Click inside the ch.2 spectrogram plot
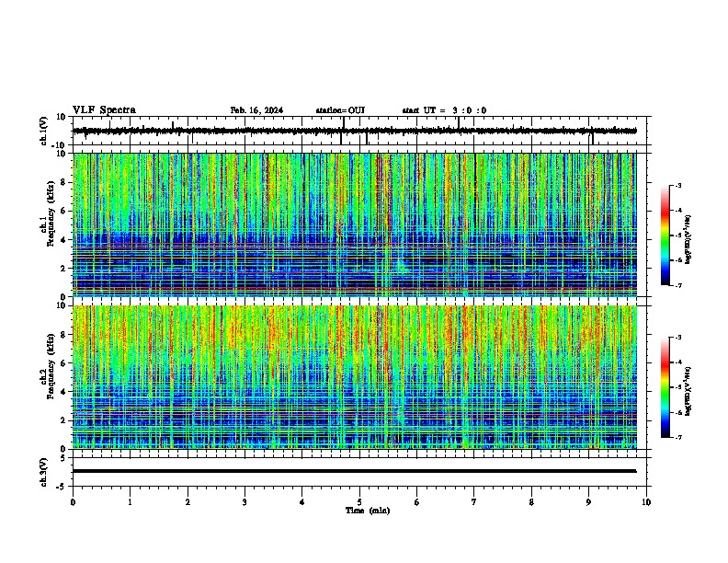Image resolution: width=728 pixels, height=563 pixels. (355, 377)
